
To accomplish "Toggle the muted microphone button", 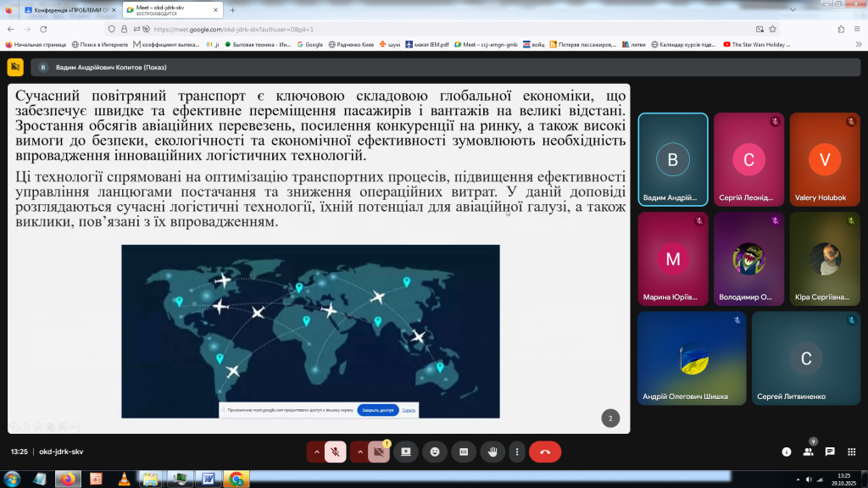I will [336, 452].
